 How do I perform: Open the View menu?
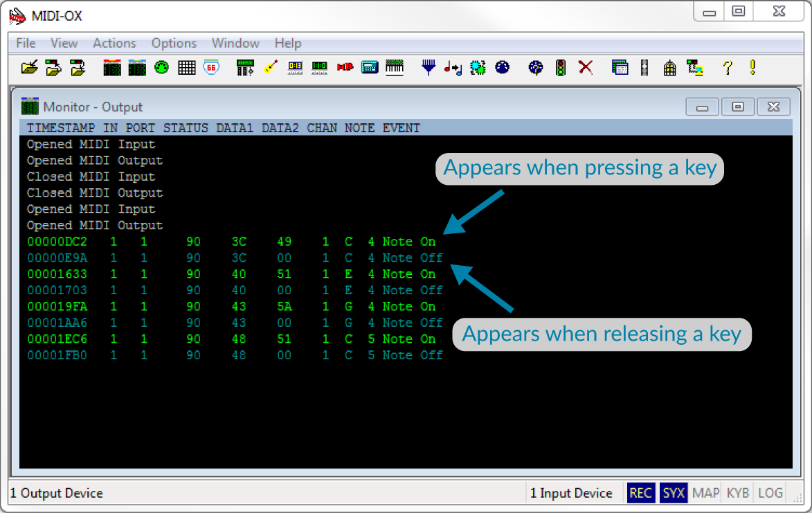pos(64,43)
